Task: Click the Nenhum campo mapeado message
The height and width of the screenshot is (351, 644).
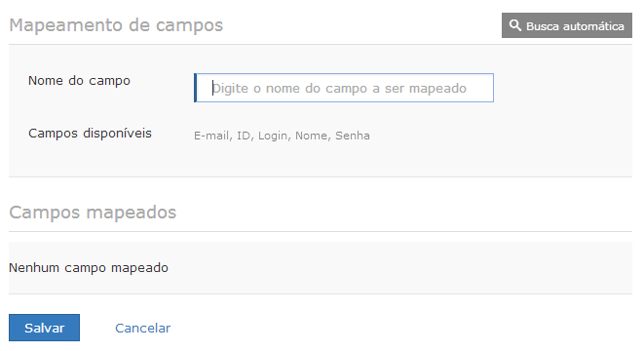Action: click(x=89, y=268)
